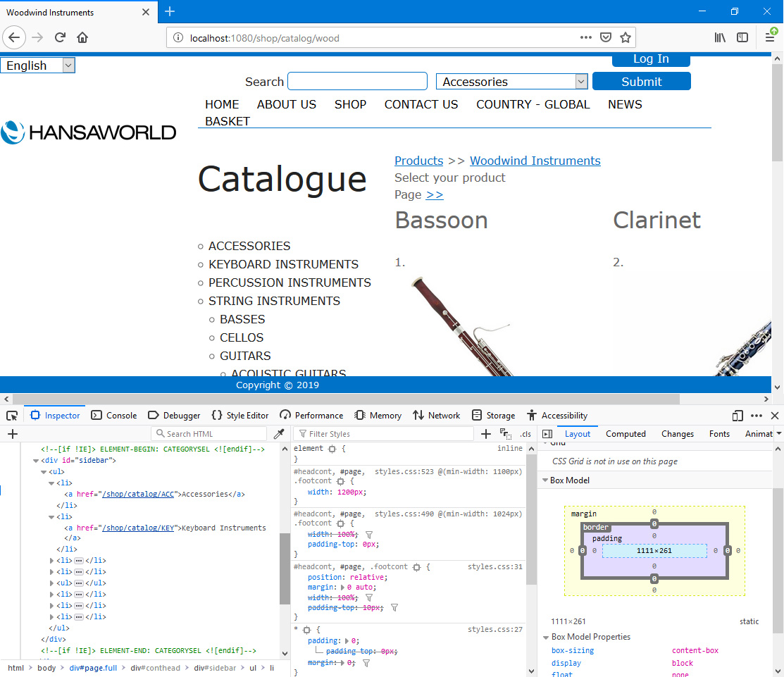
Task: Save page to Pocket
Action: point(605,37)
